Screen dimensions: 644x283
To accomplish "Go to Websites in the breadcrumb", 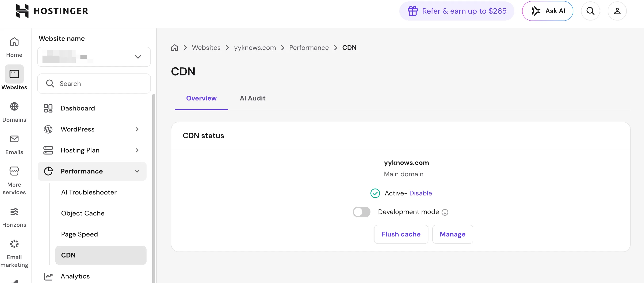I will [x=206, y=47].
